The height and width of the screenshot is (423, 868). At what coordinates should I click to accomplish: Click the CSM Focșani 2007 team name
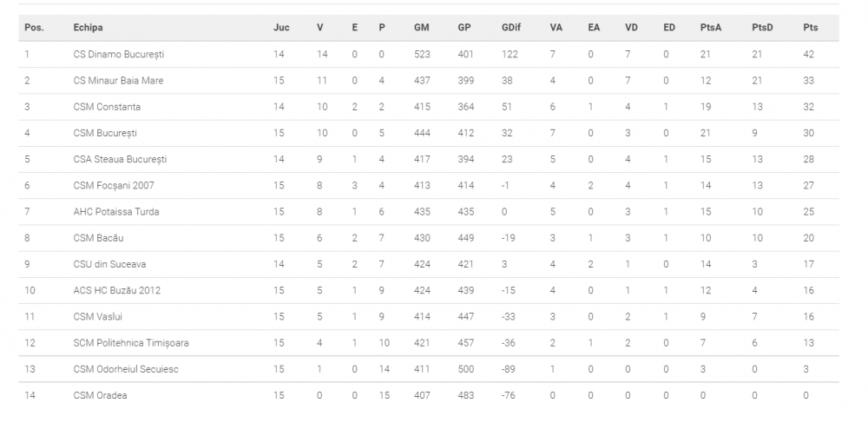[114, 186]
